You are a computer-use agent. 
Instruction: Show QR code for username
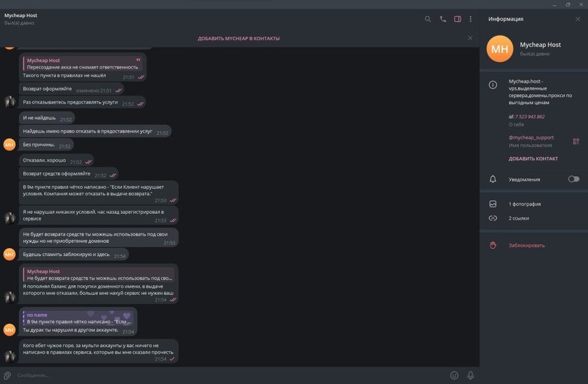point(576,141)
